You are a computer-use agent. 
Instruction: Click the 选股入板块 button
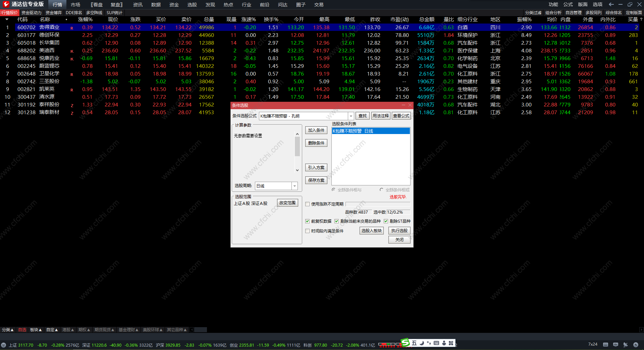tap(372, 231)
